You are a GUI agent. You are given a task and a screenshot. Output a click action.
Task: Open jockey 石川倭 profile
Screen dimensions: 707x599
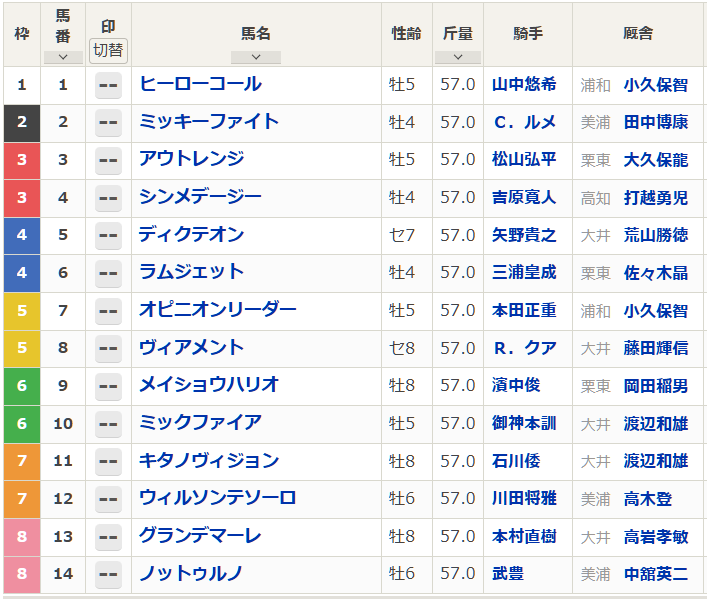pos(516,461)
